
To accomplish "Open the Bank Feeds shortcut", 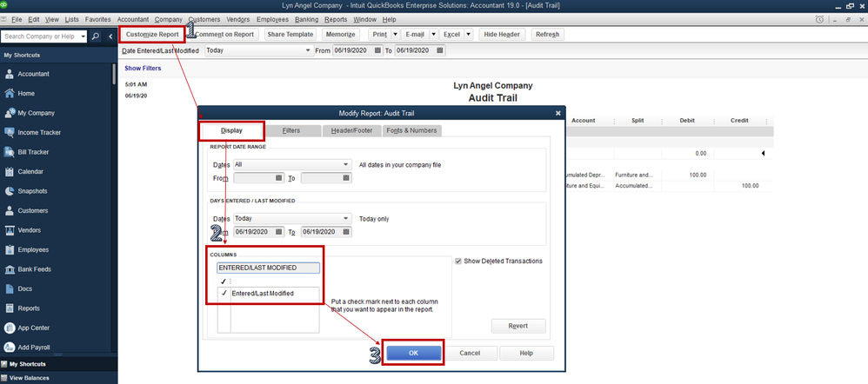I will click(10, 269).
